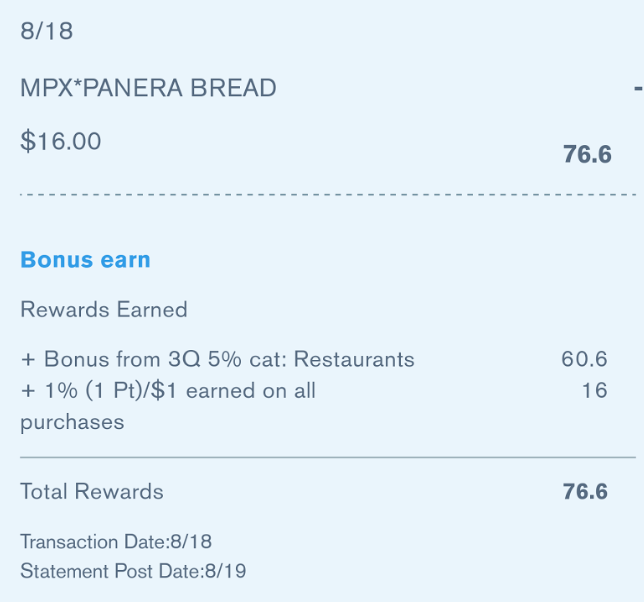Click the solid line above Total Rewards
This screenshot has height=602, width=644.
[x=328, y=457]
